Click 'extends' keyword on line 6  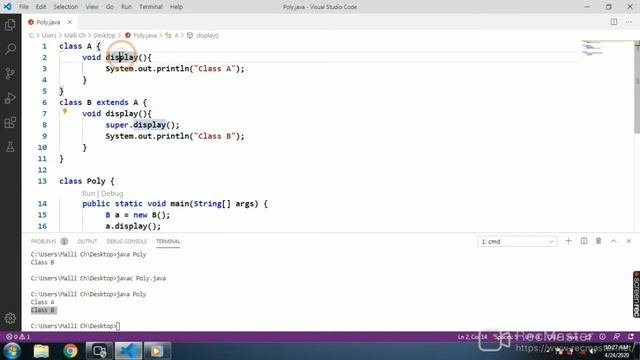click(x=112, y=102)
